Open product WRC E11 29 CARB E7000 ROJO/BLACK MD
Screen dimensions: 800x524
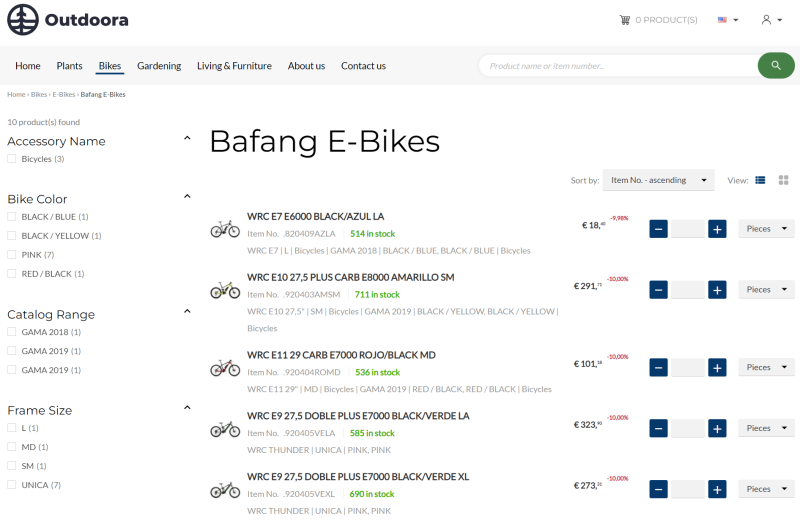pos(341,355)
